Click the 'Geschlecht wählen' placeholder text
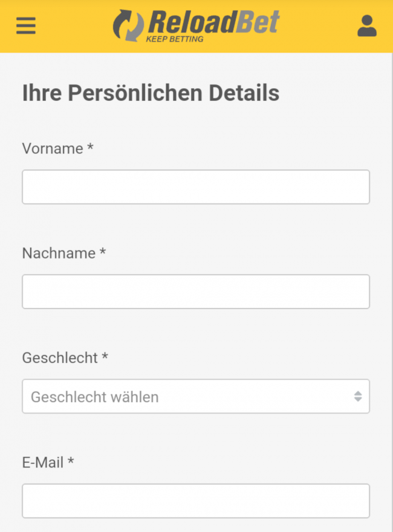This screenshot has height=532, width=393. (x=95, y=397)
